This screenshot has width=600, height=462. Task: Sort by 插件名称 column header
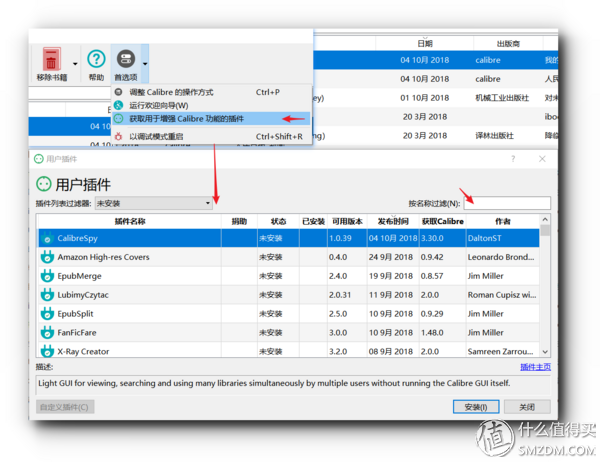point(130,221)
